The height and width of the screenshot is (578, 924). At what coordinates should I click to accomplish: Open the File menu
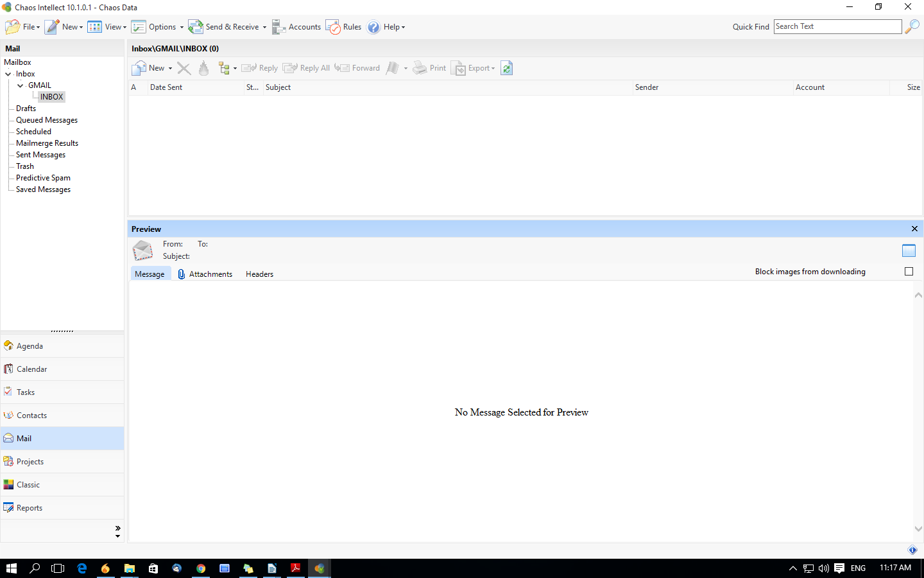click(22, 27)
